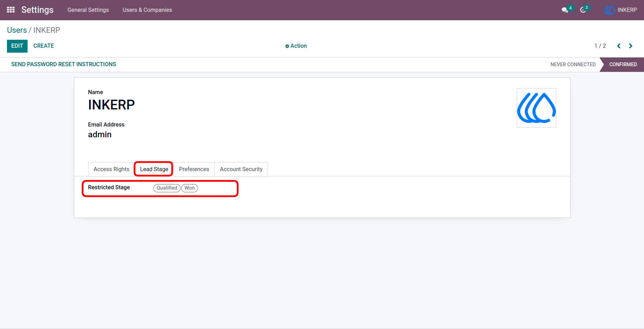This screenshot has width=644, height=329.
Task: Send password reset instructions
Action: point(64,64)
